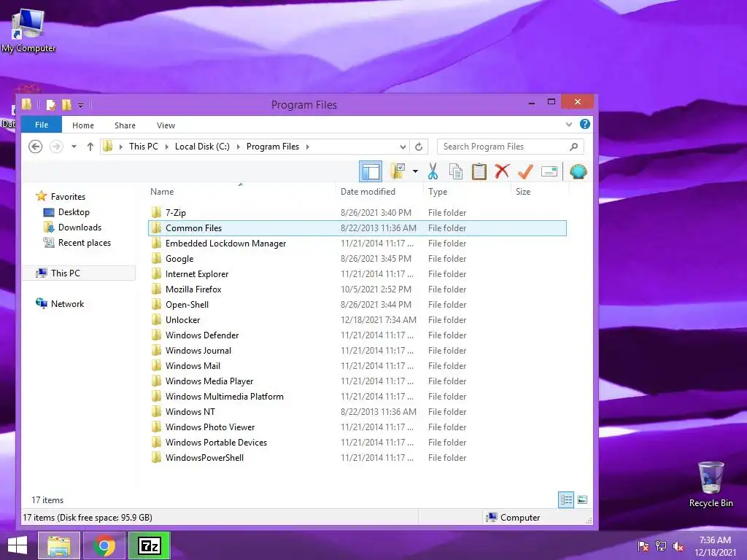Select Favorites in the navigation pane
747x560 pixels.
68,197
